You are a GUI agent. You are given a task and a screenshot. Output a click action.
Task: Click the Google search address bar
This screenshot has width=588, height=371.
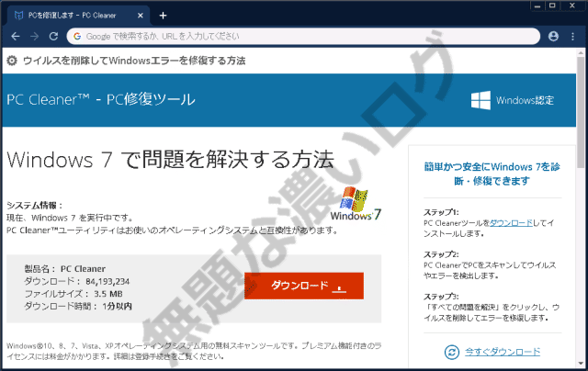303,37
